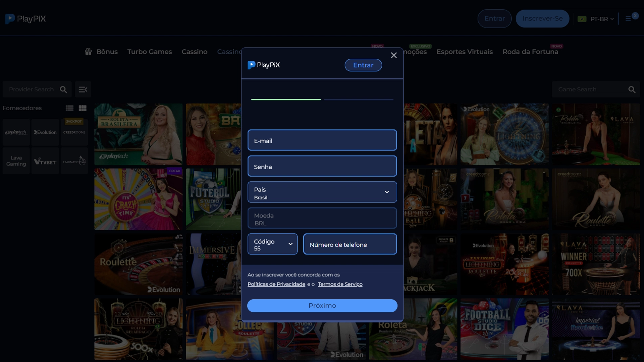Click the Bônus menu tab
The width and height of the screenshot is (644, 362).
(101, 52)
